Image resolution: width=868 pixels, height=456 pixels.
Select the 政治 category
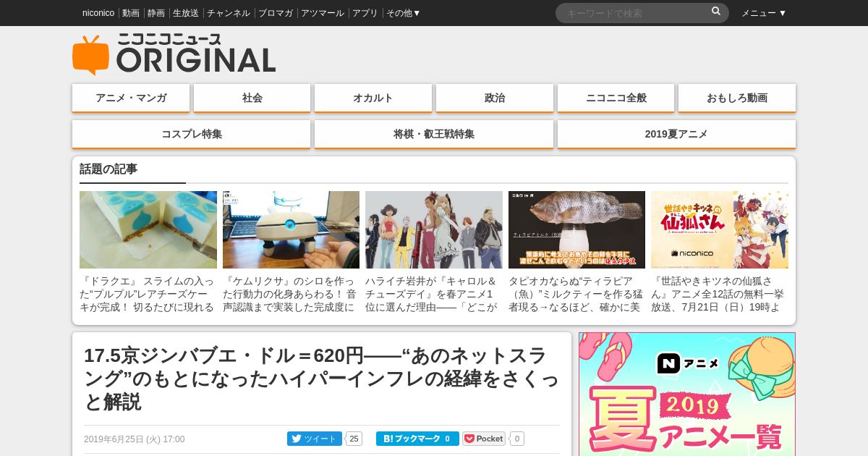pos(495,98)
